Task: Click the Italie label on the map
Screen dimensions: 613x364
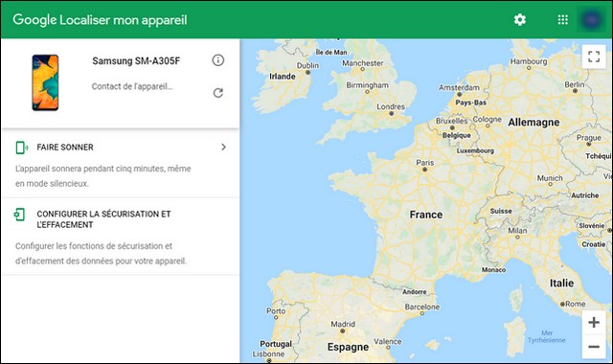Action: point(562,284)
